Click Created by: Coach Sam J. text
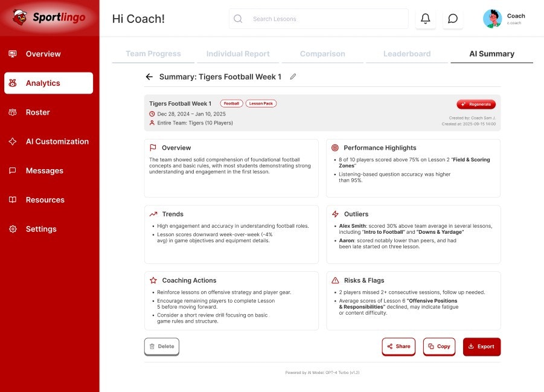 [x=472, y=118]
